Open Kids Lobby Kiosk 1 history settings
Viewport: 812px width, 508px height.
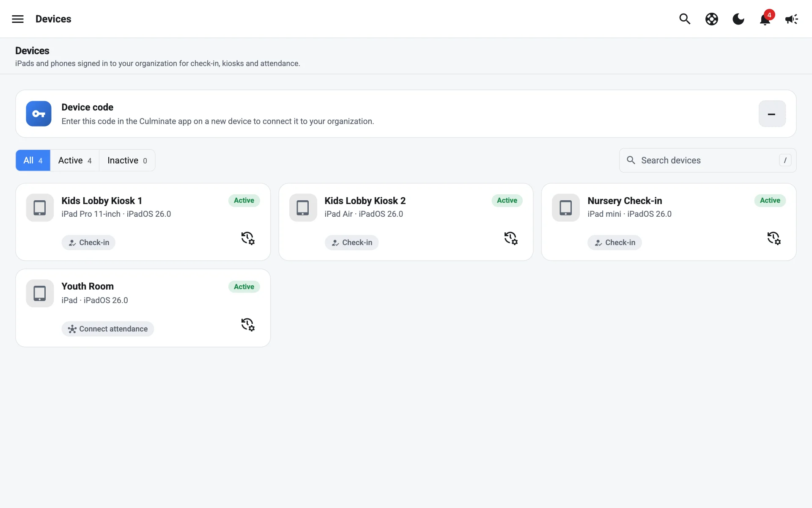click(248, 238)
